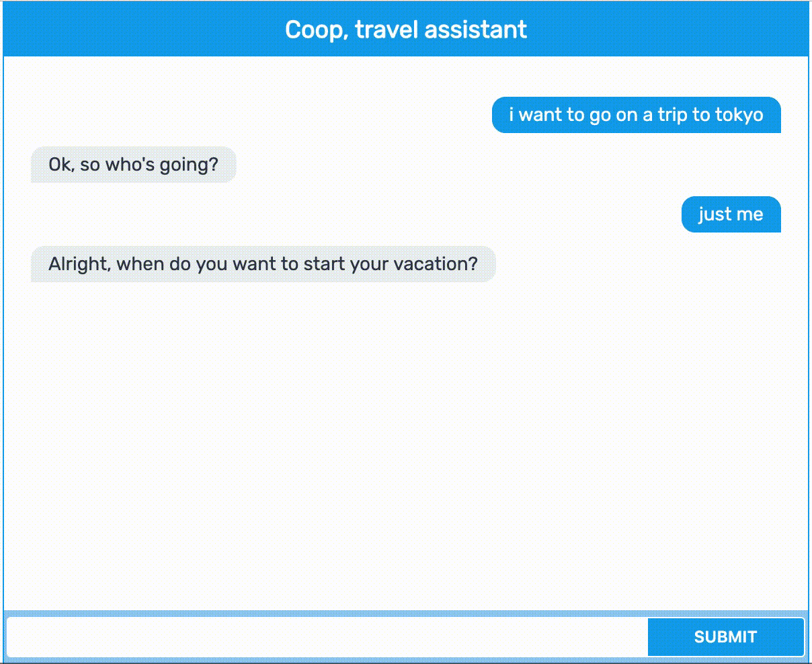The width and height of the screenshot is (812, 664).
Task: Click the 'Ok, so who's going?' reply bubble
Action: point(134,165)
